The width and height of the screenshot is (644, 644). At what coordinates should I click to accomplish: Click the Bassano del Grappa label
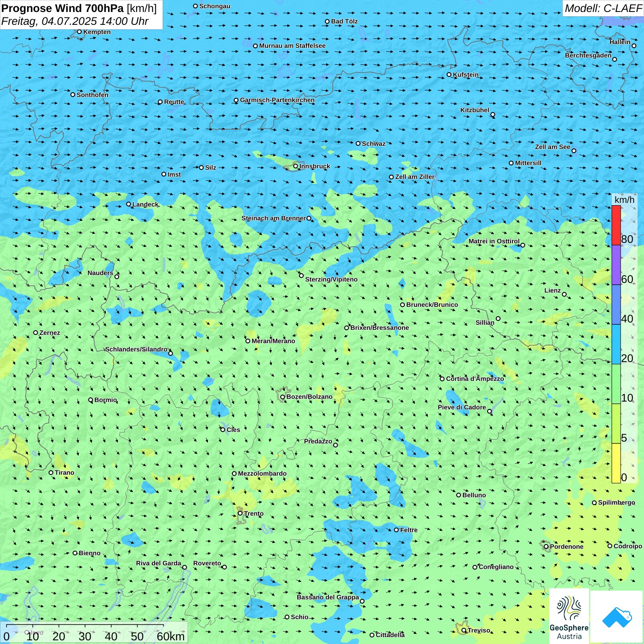(328, 598)
